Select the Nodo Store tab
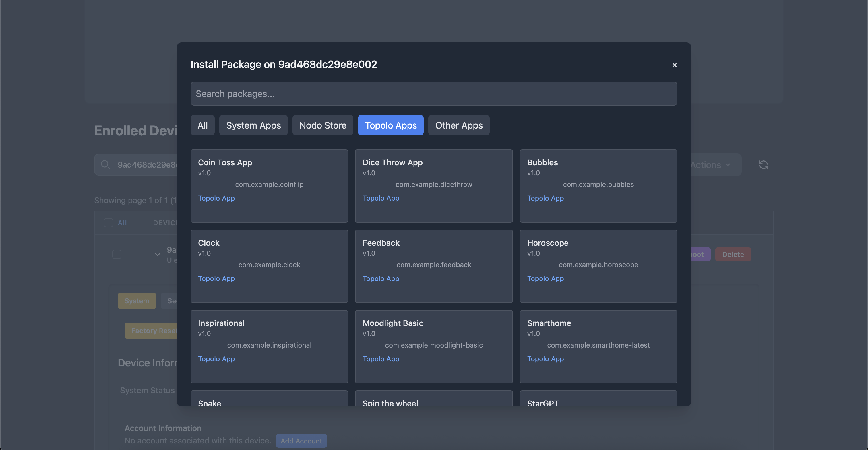868x450 pixels. click(x=322, y=125)
